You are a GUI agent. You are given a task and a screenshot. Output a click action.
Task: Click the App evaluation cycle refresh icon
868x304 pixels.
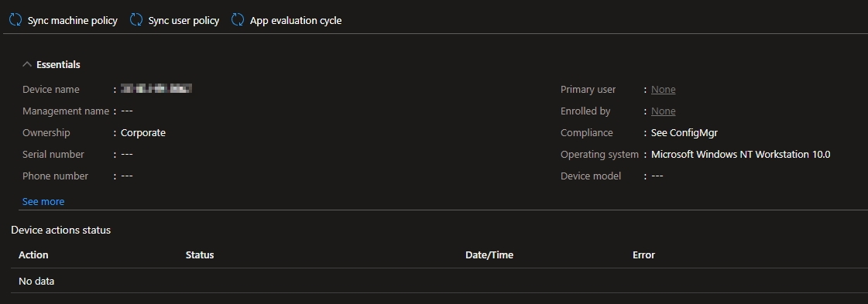click(x=238, y=20)
